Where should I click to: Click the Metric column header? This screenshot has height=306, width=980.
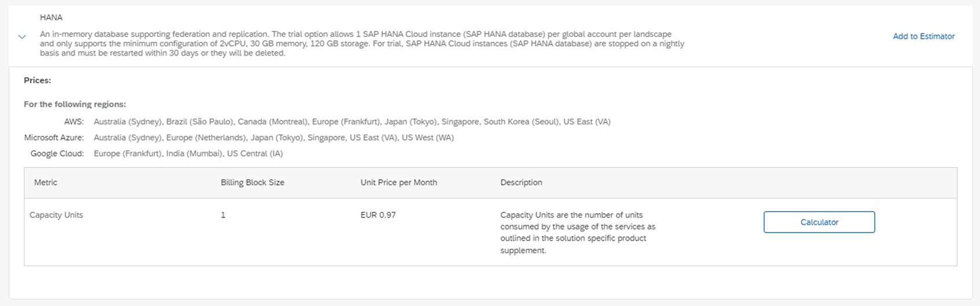46,182
